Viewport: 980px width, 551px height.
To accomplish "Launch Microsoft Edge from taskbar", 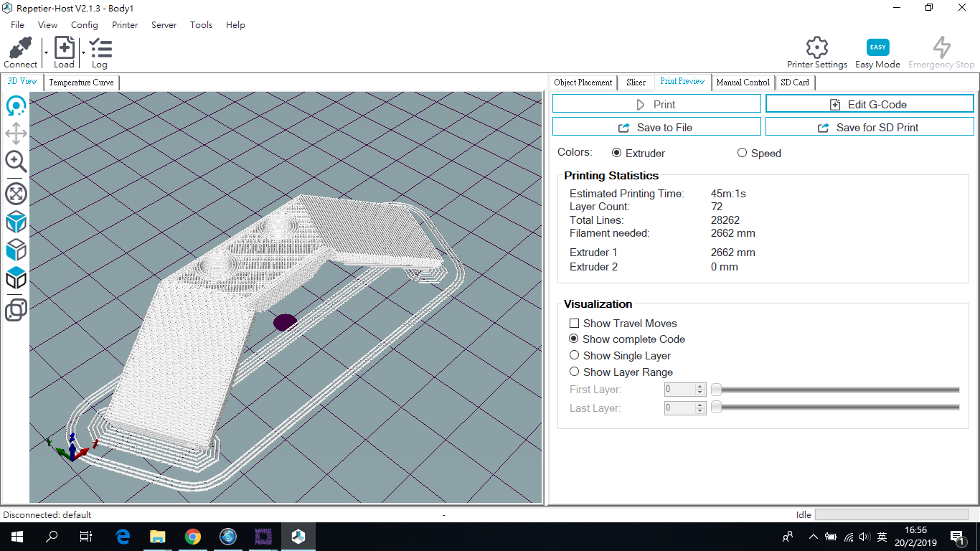I will (x=123, y=536).
